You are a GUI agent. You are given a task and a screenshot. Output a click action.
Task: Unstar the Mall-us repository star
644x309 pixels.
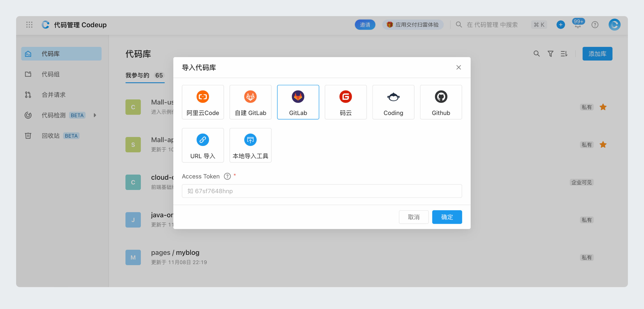click(x=603, y=107)
